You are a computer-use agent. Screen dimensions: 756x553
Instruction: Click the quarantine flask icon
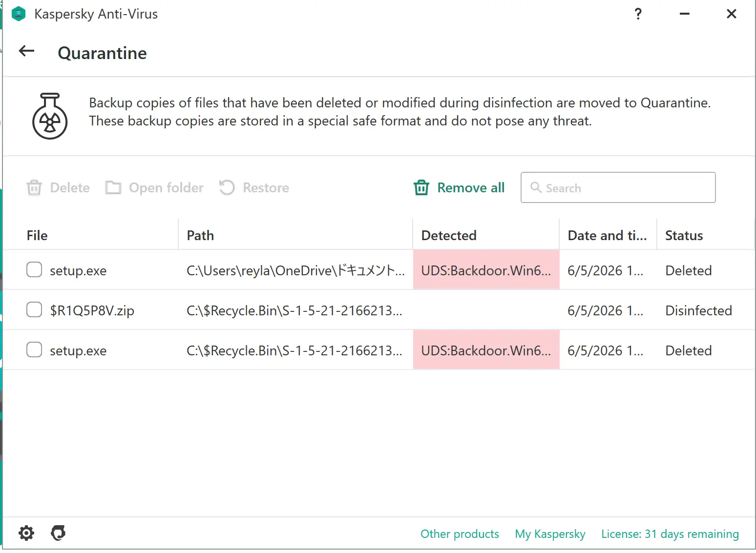pyautogui.click(x=50, y=116)
